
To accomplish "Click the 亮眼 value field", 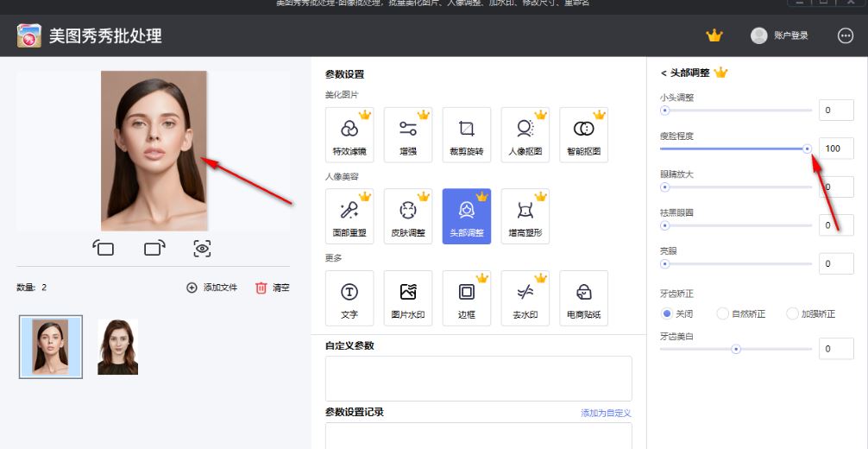I will tap(836, 264).
